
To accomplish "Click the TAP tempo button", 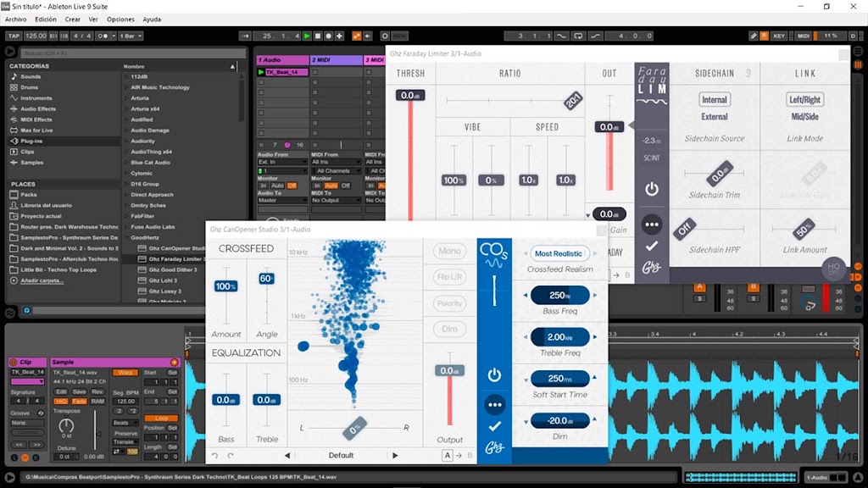I will (x=14, y=36).
